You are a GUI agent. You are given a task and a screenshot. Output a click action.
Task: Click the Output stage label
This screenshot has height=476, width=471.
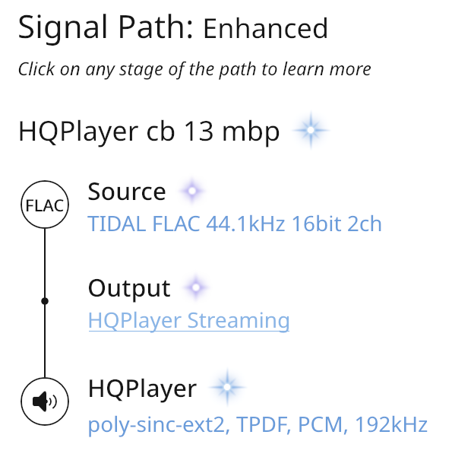(x=129, y=288)
